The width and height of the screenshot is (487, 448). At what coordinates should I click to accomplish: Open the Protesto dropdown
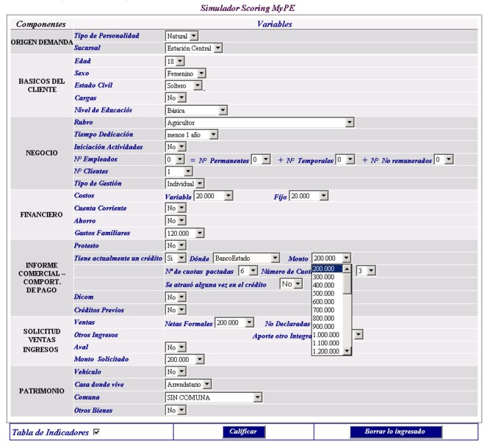[x=176, y=245]
